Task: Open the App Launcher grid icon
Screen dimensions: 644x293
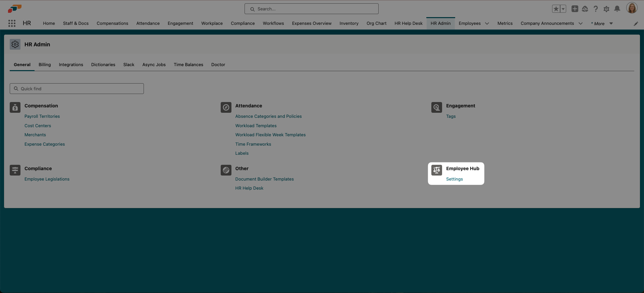Action: pyautogui.click(x=12, y=23)
